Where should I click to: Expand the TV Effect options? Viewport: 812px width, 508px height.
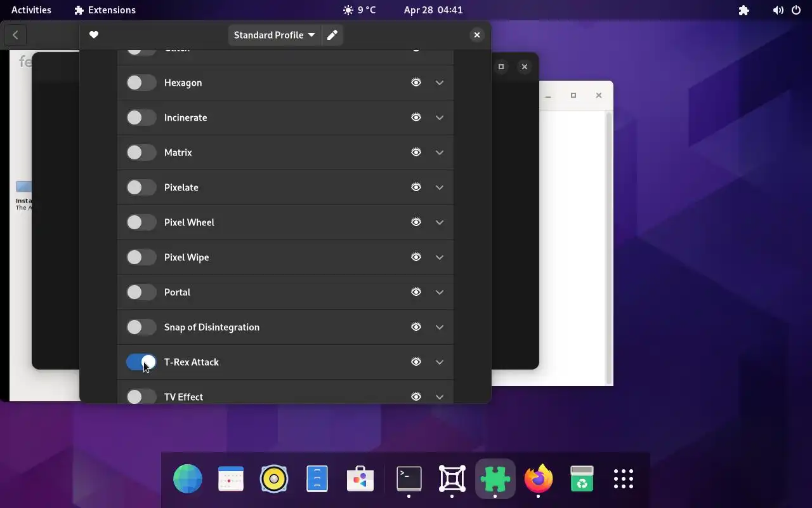(440, 397)
